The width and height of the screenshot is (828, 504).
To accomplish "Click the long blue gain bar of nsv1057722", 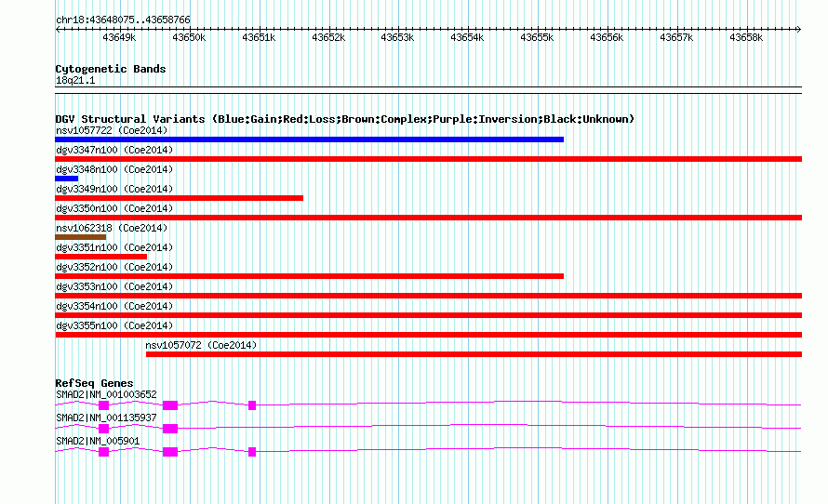I will [x=310, y=139].
